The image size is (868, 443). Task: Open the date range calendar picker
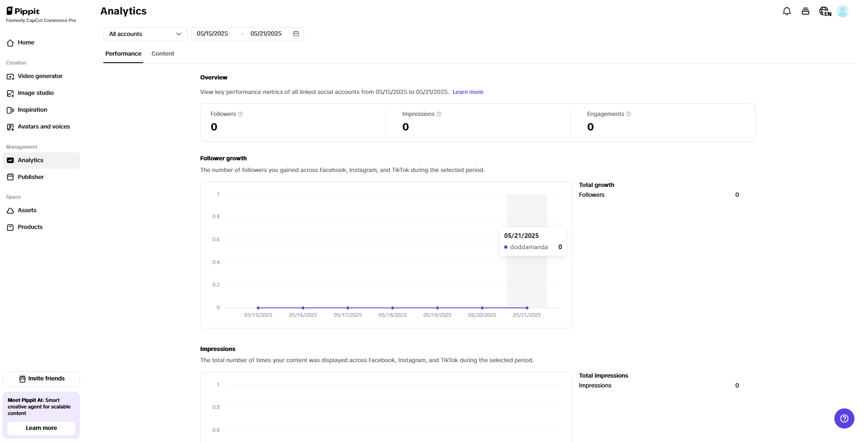296,34
